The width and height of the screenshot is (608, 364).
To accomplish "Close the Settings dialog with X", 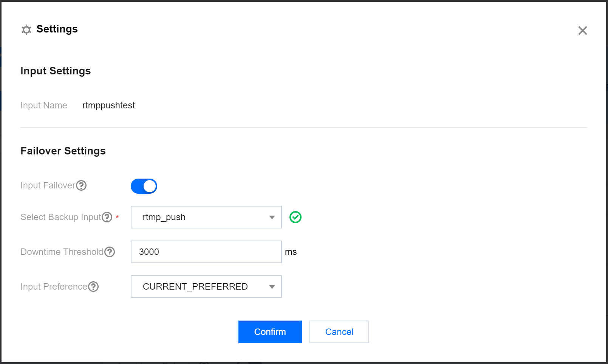I will click(x=582, y=31).
